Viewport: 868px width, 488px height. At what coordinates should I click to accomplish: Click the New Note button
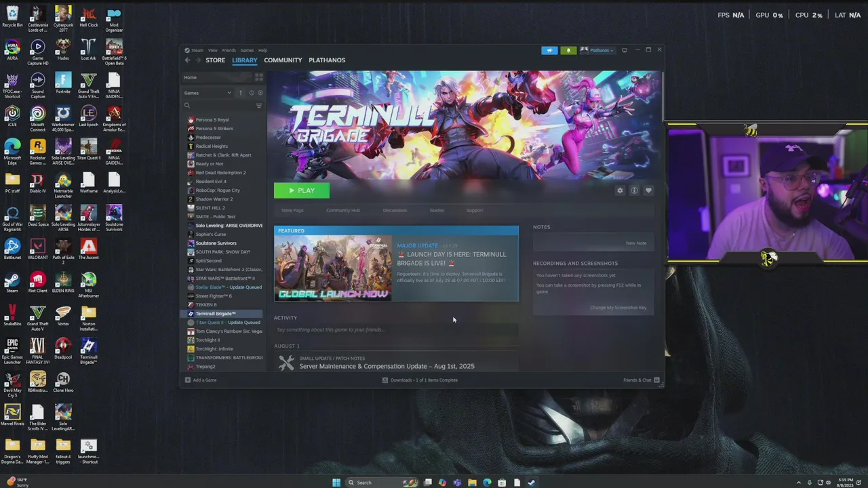636,243
